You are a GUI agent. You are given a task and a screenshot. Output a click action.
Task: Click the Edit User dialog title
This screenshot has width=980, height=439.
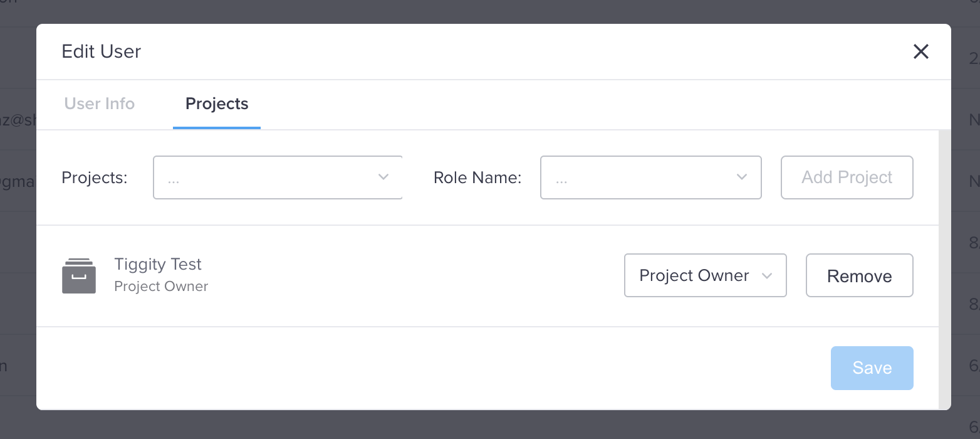102,51
